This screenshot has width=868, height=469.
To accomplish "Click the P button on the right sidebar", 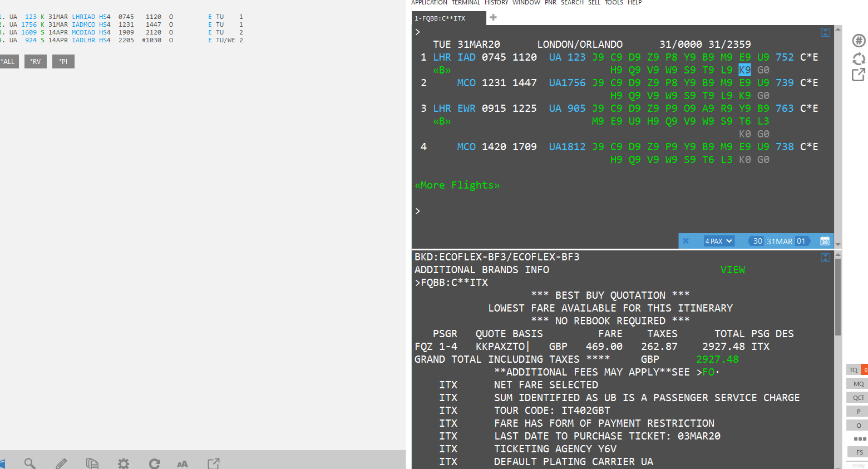I will pos(859,412).
